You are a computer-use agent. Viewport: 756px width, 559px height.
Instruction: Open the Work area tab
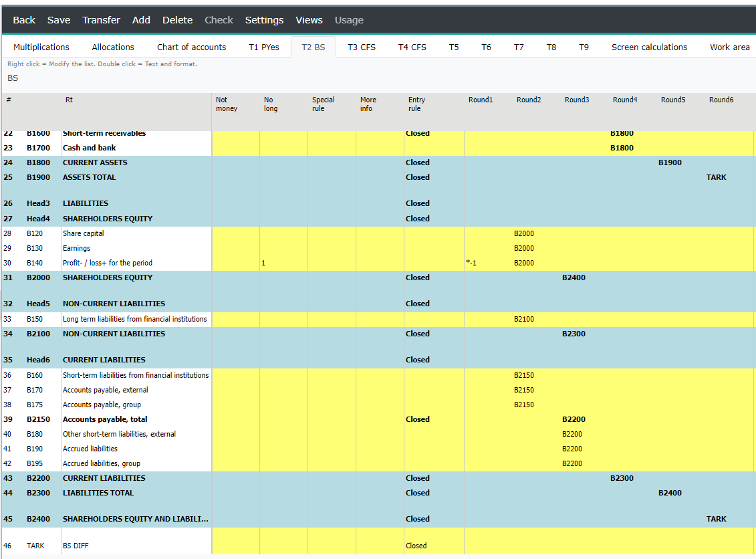coord(729,47)
